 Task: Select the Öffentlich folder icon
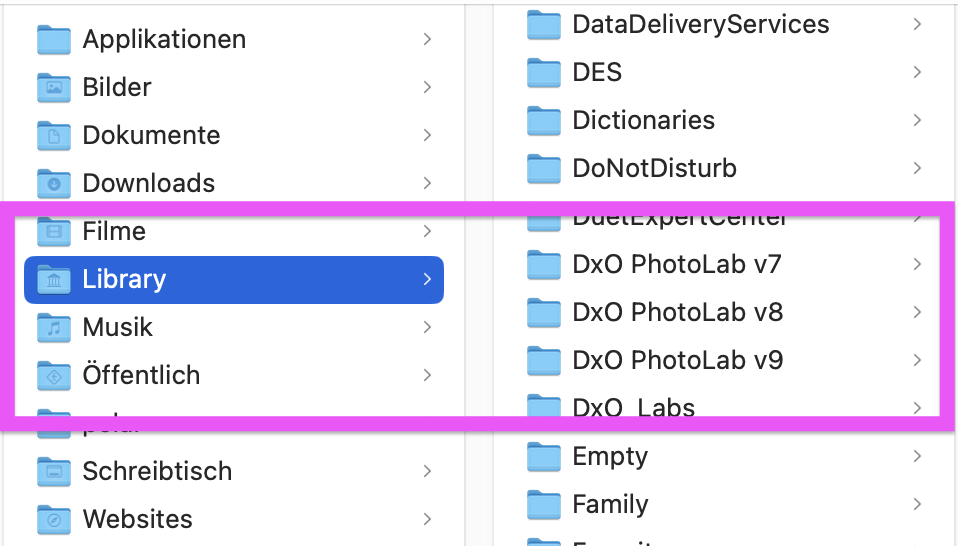click(54, 375)
